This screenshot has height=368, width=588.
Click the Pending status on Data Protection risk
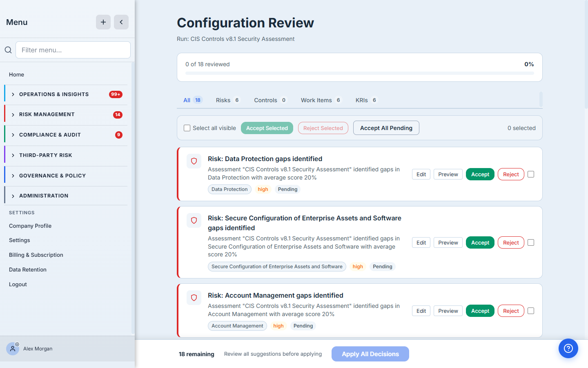(x=287, y=189)
